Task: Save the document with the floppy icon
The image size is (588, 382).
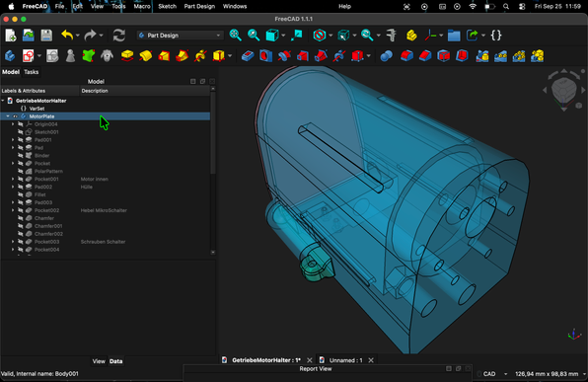Action: click(x=46, y=36)
